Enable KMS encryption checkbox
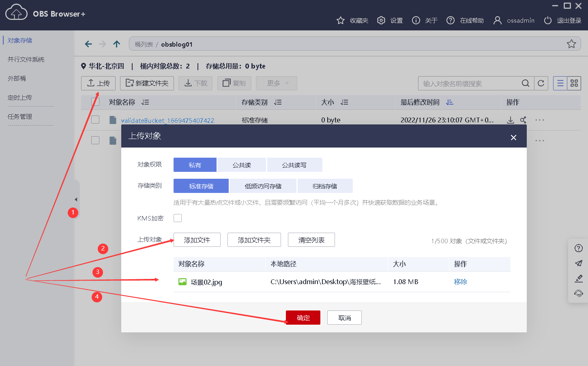 tap(178, 218)
